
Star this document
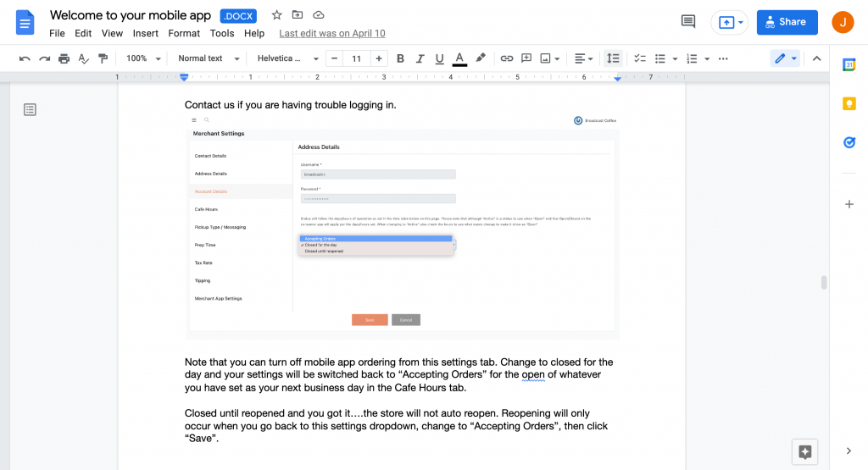click(x=277, y=15)
